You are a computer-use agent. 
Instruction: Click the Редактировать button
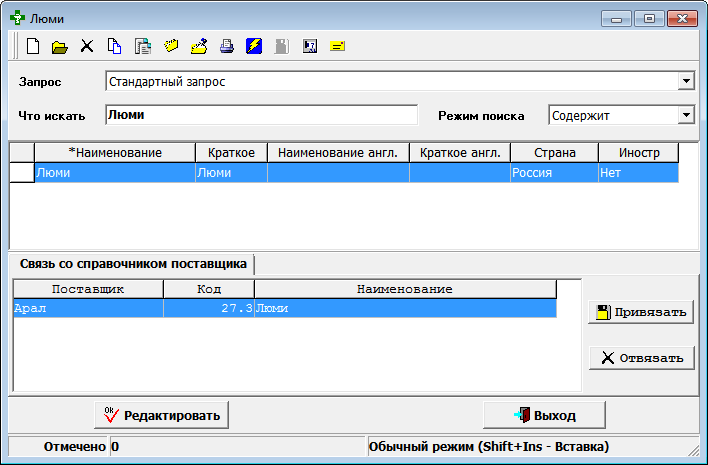(x=161, y=414)
